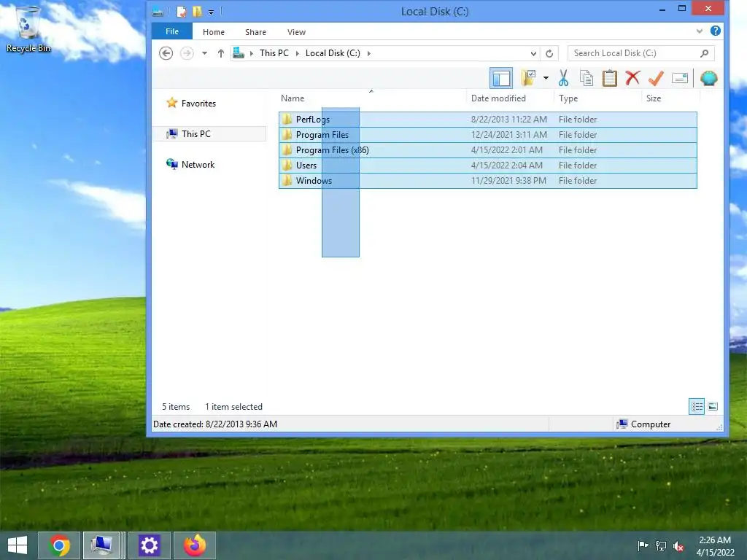Open the settings gear app in taskbar
Image resolution: width=747 pixels, height=560 pixels.
pyautogui.click(x=149, y=545)
